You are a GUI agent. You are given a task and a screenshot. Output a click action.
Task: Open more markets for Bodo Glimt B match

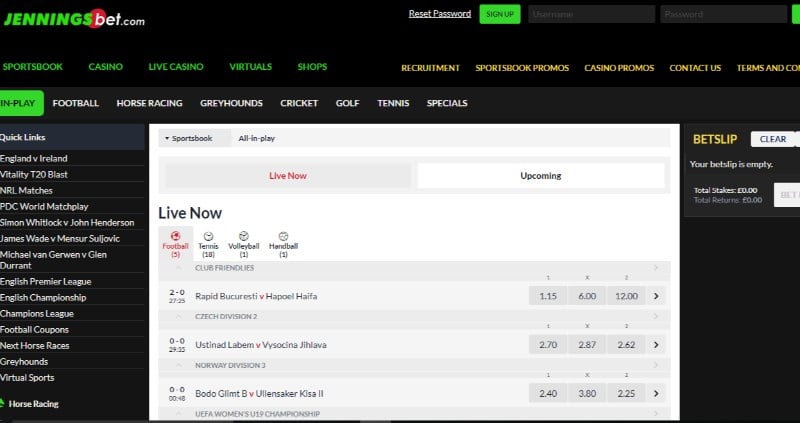656,393
